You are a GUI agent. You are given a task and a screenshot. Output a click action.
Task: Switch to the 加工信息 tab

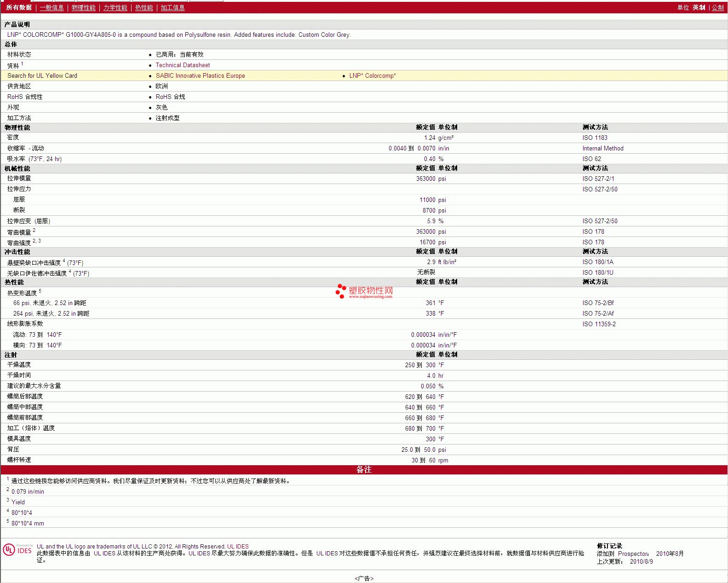172,7
